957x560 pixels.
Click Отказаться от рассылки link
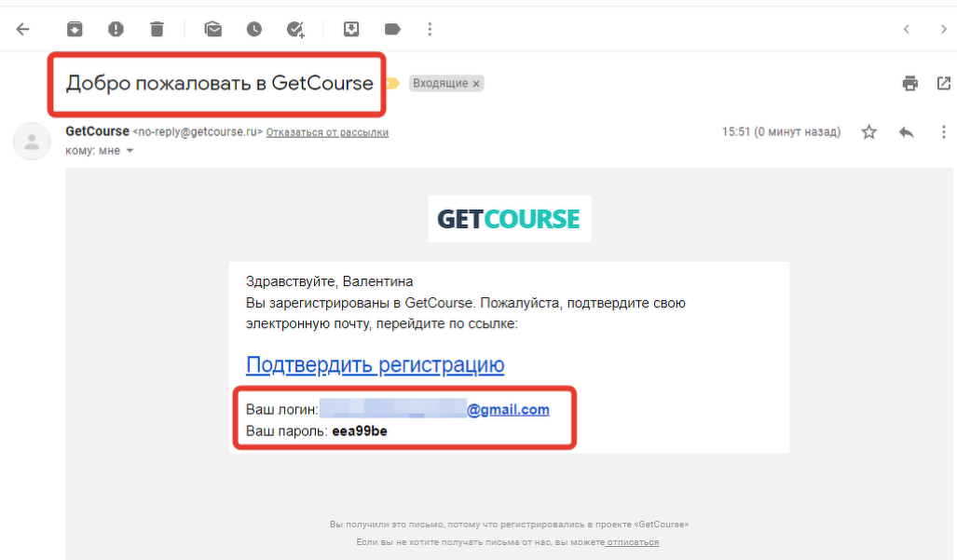[327, 132]
